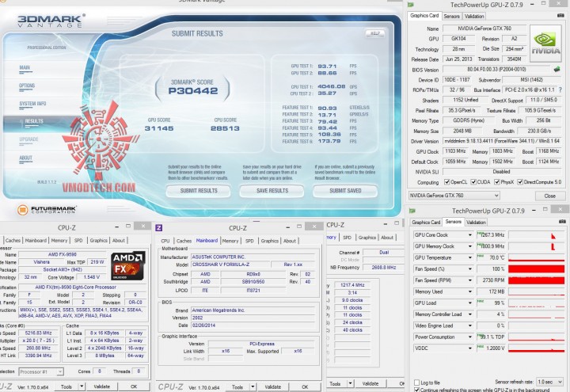Click the GPU-Z app icon in the Sensors window title bar
The image size is (570, 392).
point(412,211)
